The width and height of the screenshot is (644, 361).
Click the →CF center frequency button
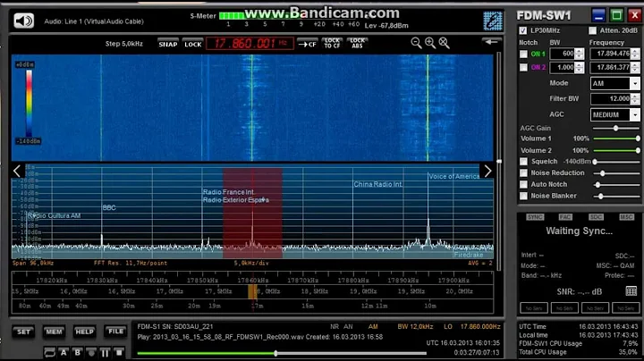click(x=308, y=44)
